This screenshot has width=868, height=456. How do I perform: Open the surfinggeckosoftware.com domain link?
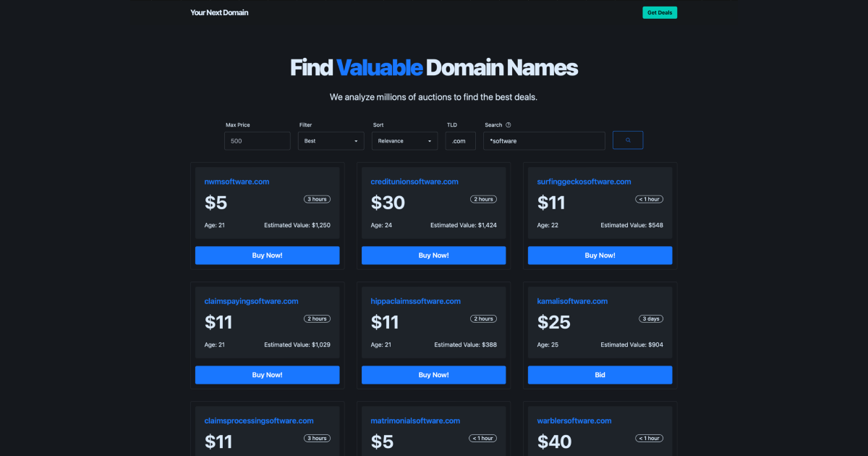[x=584, y=182]
